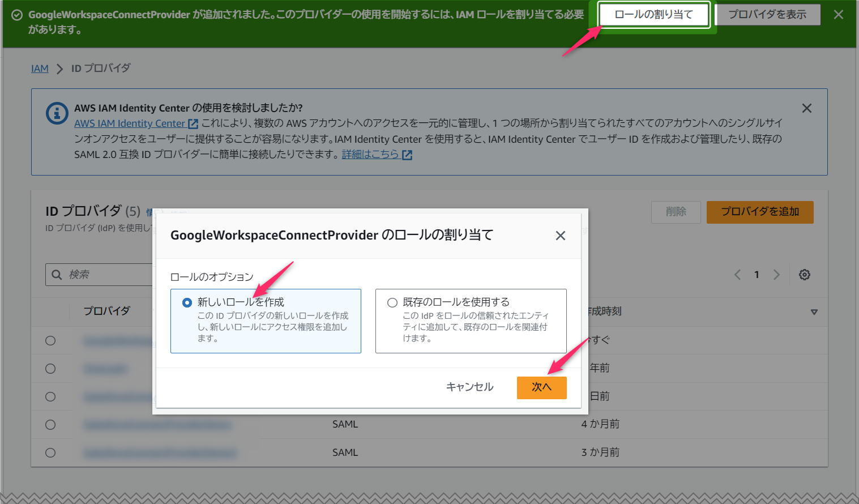Click the SAML cell in the 4 か月前 row
This screenshot has width=859, height=504.
click(345, 424)
